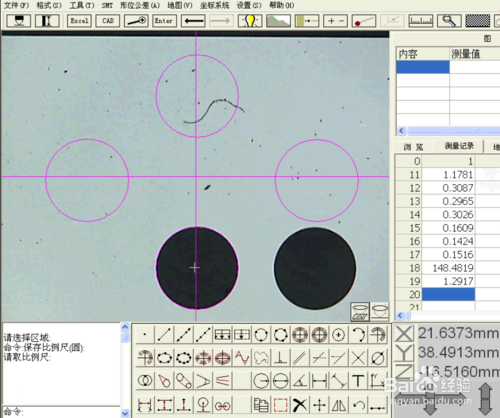This screenshot has width=500, height=418.
Task: Switch to the 测量记录 tab
Action: coord(459,146)
